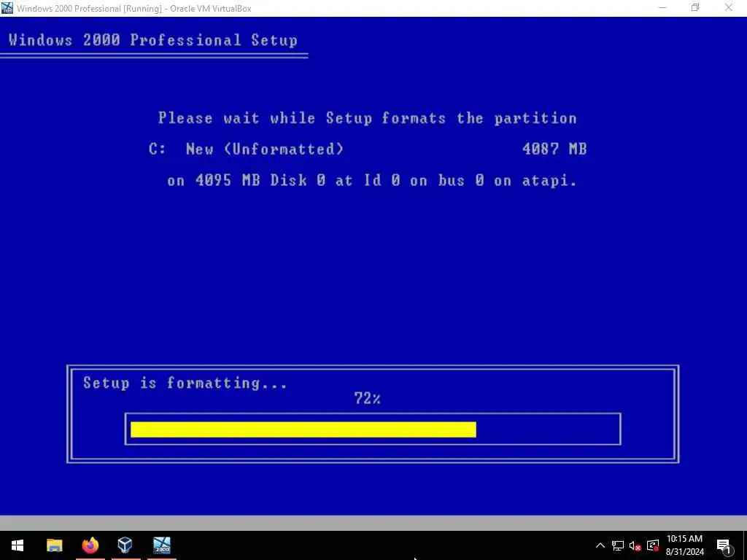Click the VirtualBox window title bar icon
The image size is (747, 560).
pyautogui.click(x=7, y=7)
